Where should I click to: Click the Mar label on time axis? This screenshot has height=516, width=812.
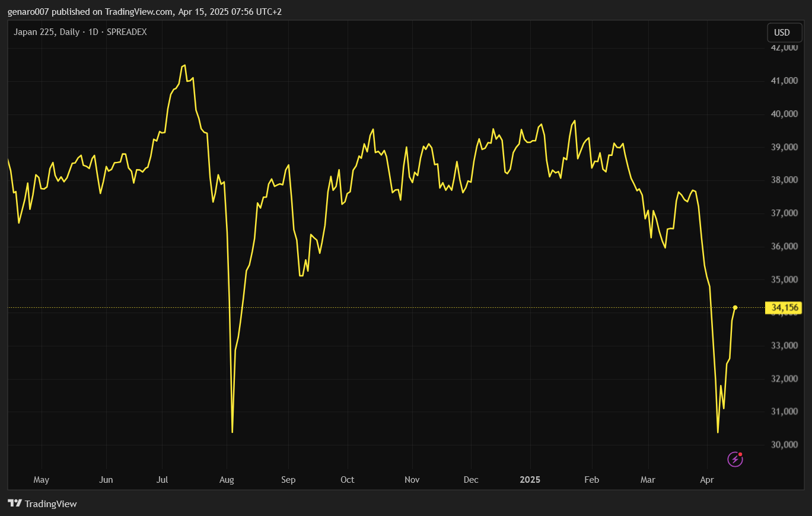coord(648,479)
